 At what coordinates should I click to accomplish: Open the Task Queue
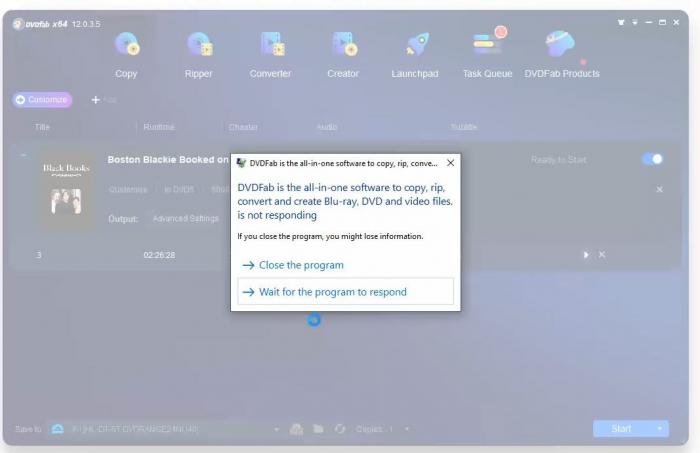point(488,54)
